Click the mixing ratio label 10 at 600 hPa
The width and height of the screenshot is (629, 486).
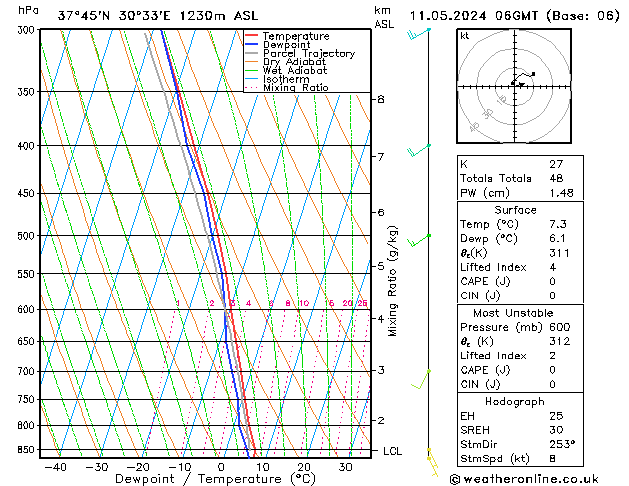(304, 303)
